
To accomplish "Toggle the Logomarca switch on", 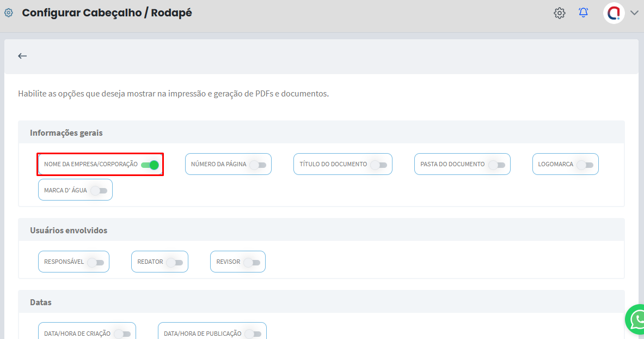I will tap(585, 165).
